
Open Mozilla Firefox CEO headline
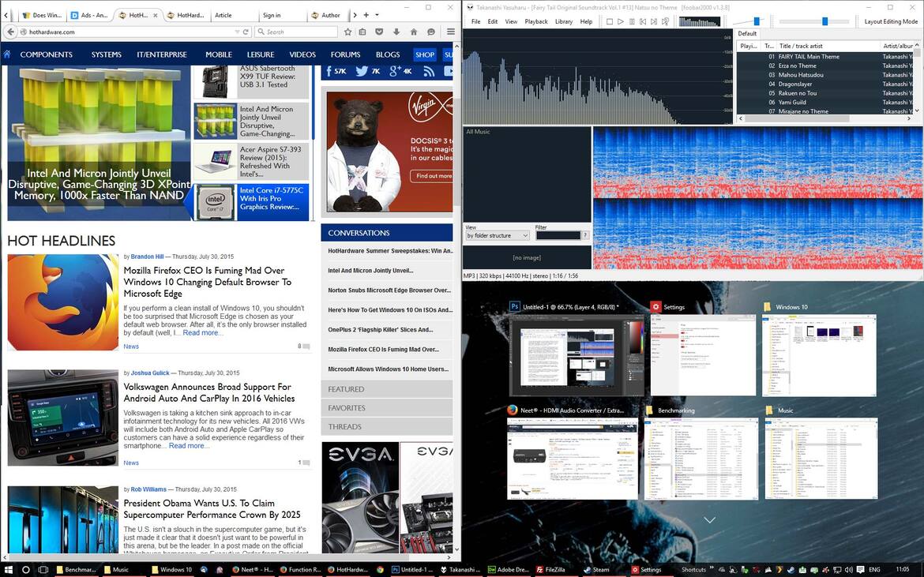click(x=207, y=282)
